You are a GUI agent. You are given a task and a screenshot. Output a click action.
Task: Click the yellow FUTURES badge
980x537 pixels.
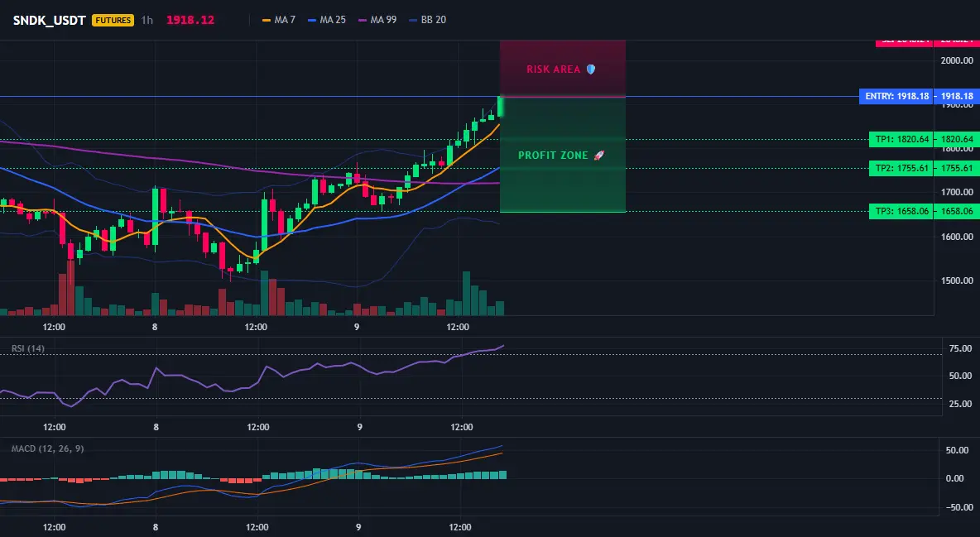(113, 20)
